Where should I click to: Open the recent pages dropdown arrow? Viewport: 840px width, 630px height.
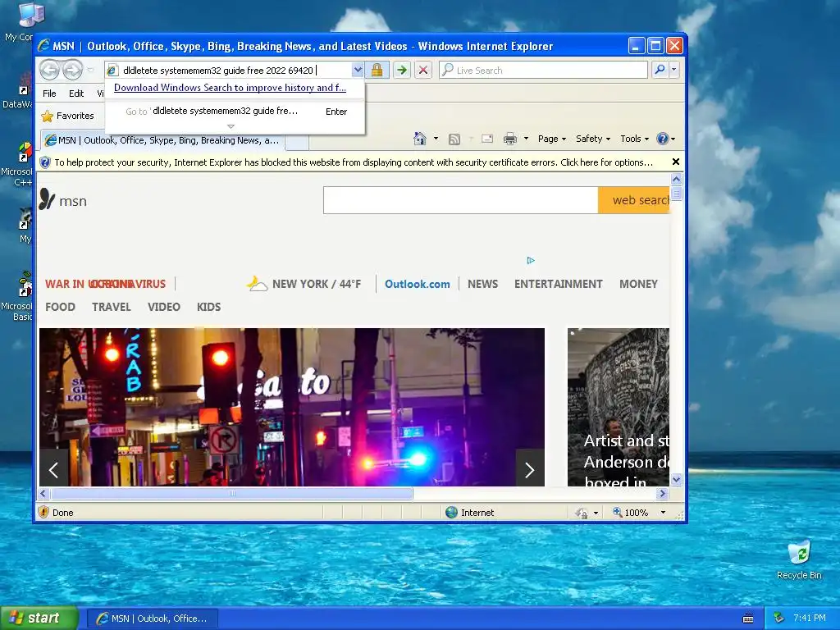[x=90, y=70]
